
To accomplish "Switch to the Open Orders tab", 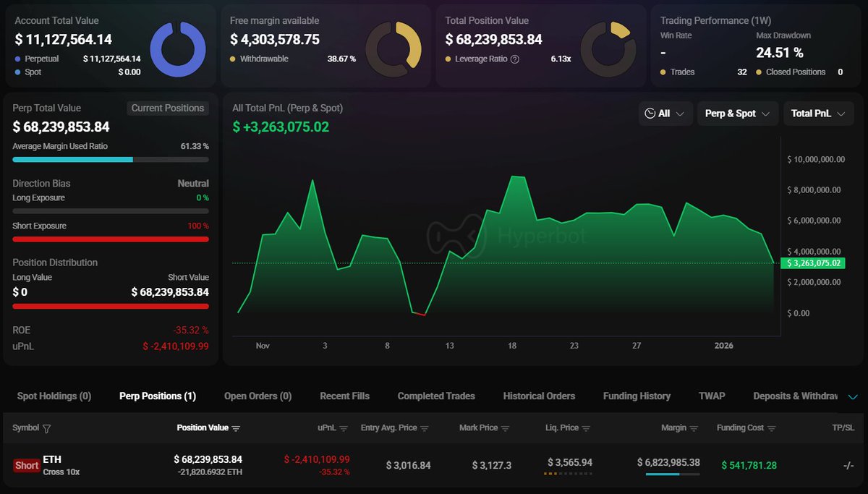I will (x=258, y=396).
